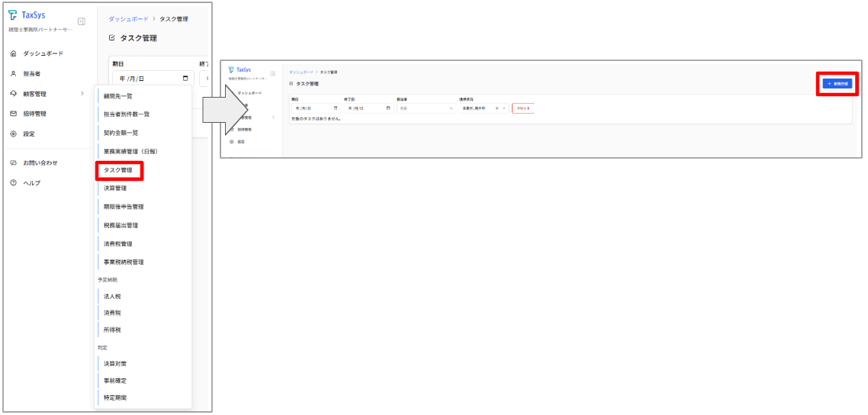
Task: Collapse the sidebar in the left screenshot
Action: click(82, 21)
